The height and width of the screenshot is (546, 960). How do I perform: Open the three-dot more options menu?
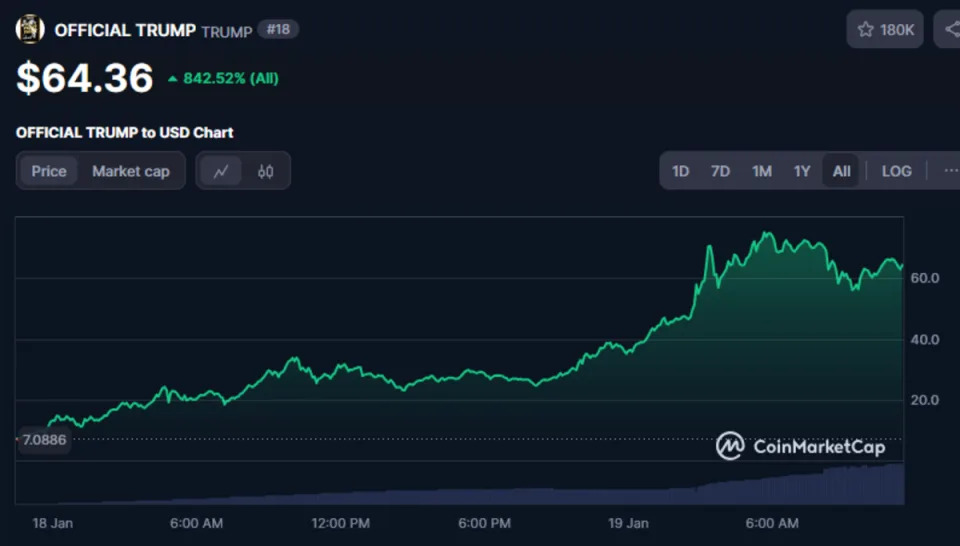tap(951, 171)
